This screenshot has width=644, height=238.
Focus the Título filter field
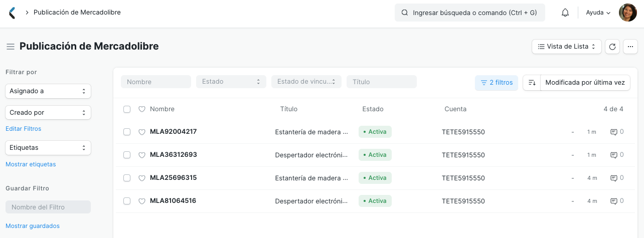[x=382, y=82]
